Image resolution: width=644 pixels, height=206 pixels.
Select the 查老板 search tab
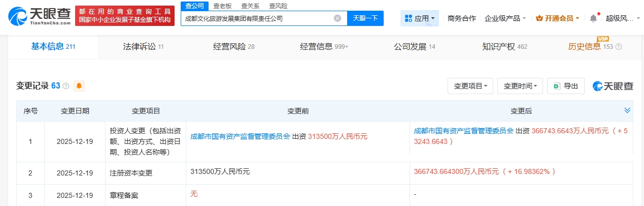coord(221,6)
